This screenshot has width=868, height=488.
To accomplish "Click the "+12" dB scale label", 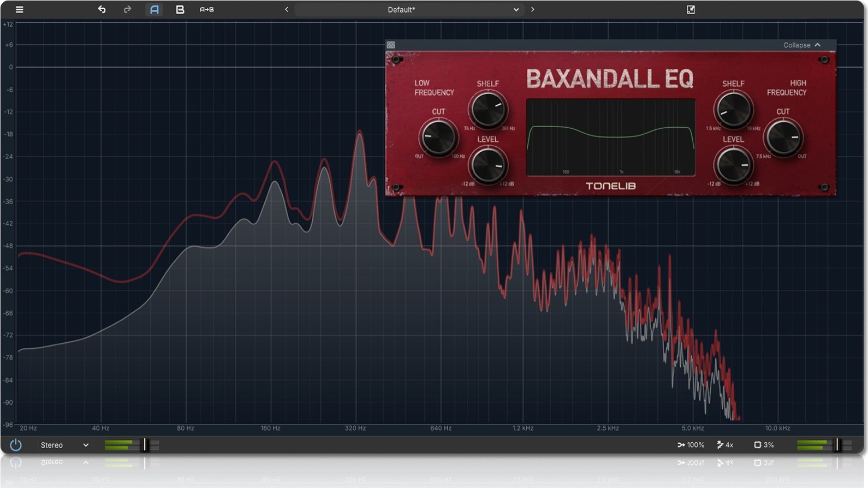I will (x=8, y=24).
